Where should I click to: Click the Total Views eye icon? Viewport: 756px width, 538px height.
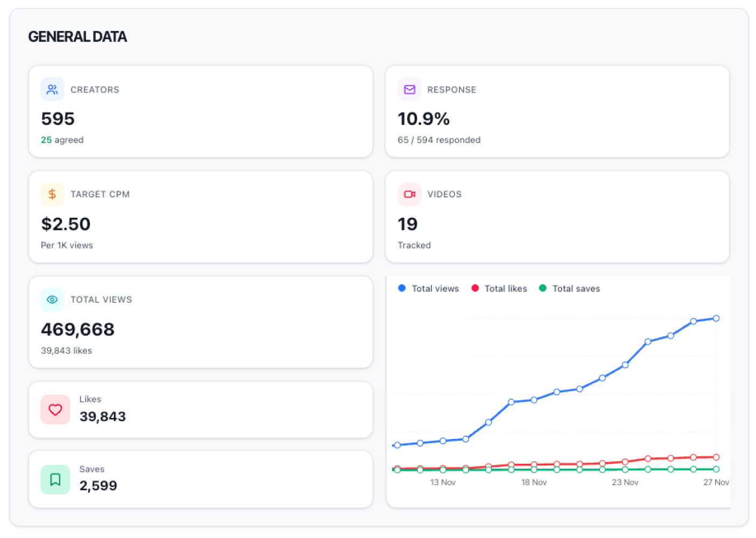click(x=52, y=300)
